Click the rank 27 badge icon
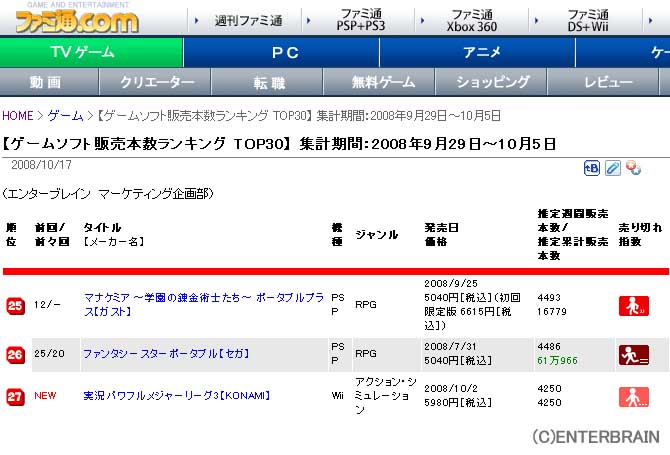 [15, 396]
